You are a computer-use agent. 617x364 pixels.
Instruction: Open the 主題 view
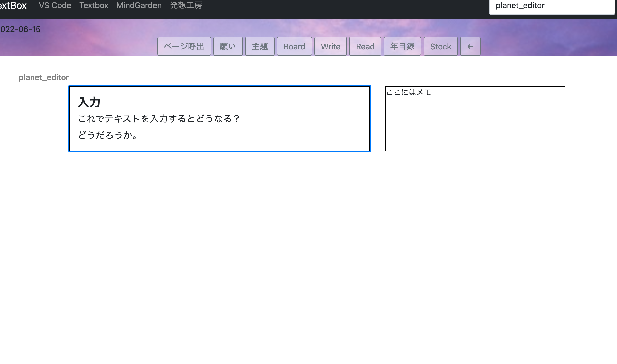pos(260,46)
